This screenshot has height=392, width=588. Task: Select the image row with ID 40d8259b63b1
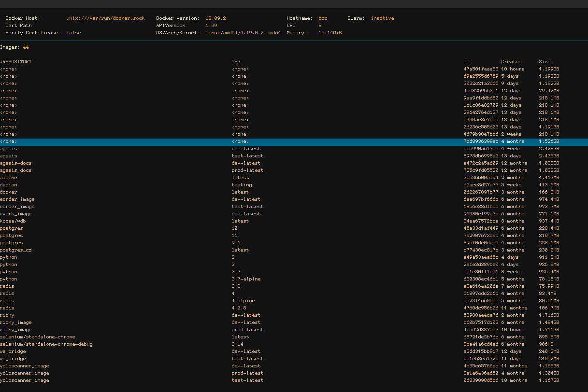(x=294, y=91)
